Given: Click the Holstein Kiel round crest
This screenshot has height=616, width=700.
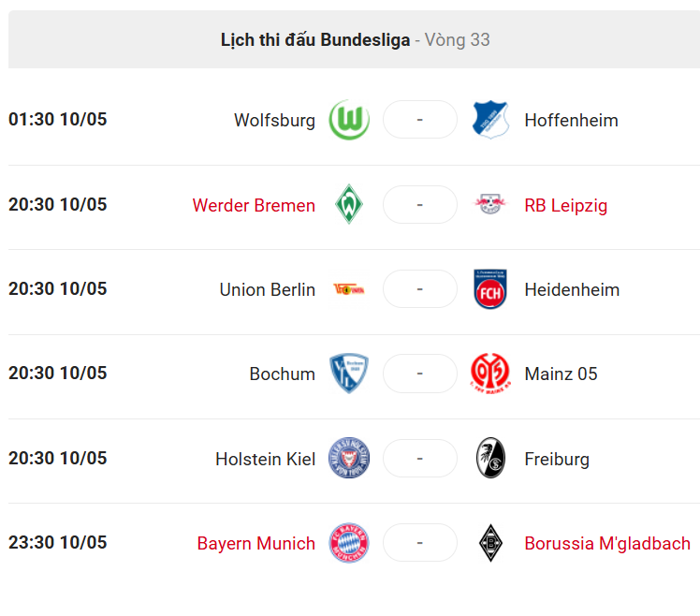Looking at the screenshot, I should pos(349,458).
